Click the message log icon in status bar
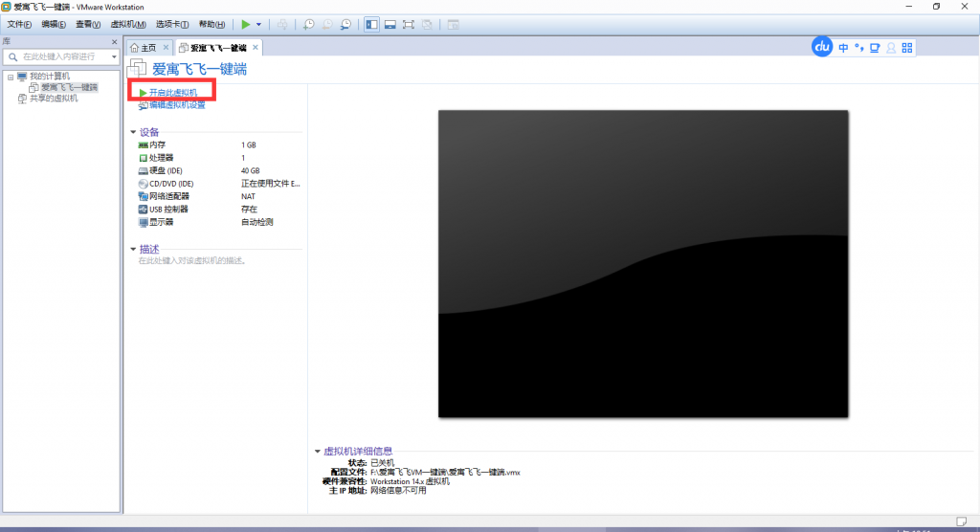The height and width of the screenshot is (532, 980). pos(961,521)
